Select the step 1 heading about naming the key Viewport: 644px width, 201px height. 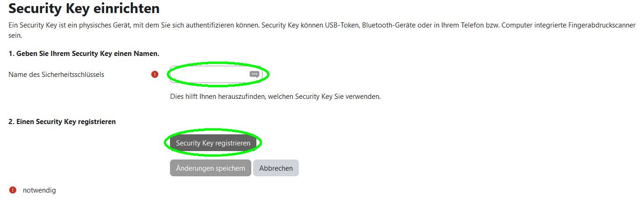[84, 54]
